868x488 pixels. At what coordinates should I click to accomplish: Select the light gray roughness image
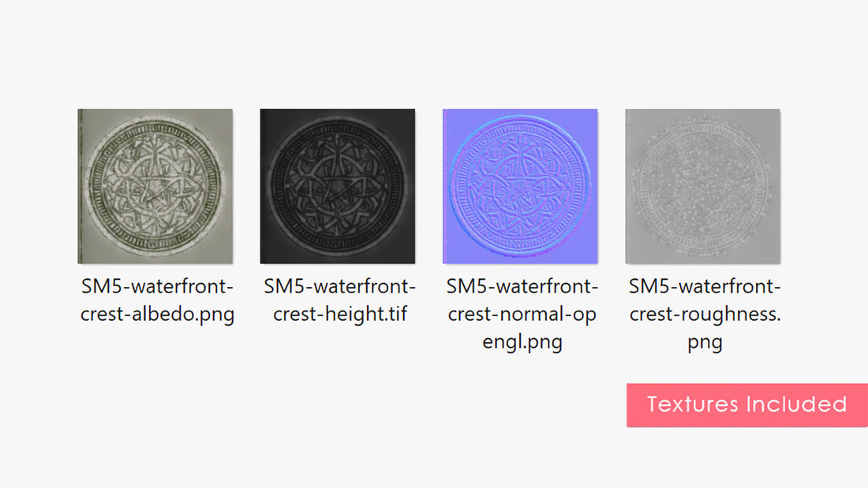click(702, 186)
